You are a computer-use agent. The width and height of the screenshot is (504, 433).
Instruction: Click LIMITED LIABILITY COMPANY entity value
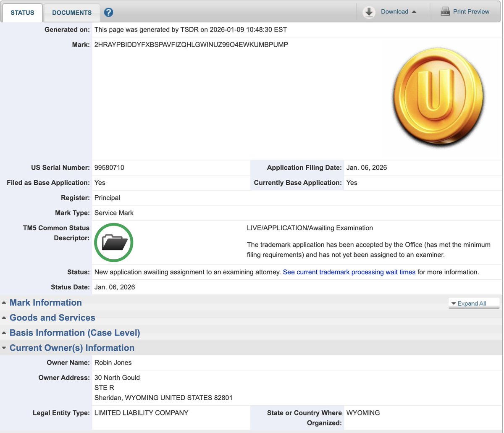click(x=142, y=413)
